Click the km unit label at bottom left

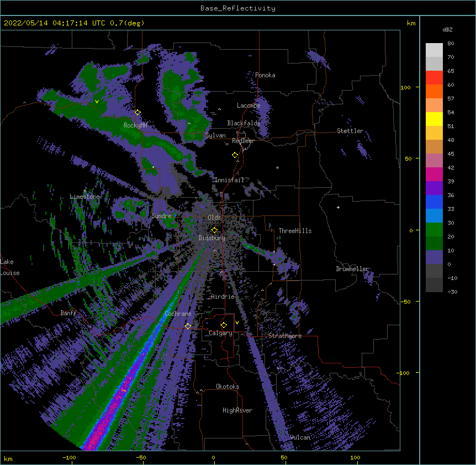tap(8, 458)
